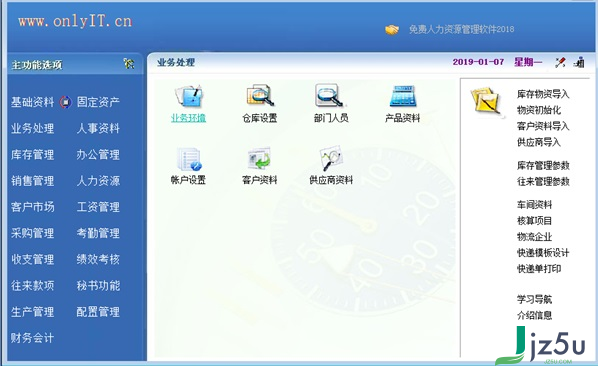
Task: Open 财务会计 in the sidebar
Action: (32, 338)
